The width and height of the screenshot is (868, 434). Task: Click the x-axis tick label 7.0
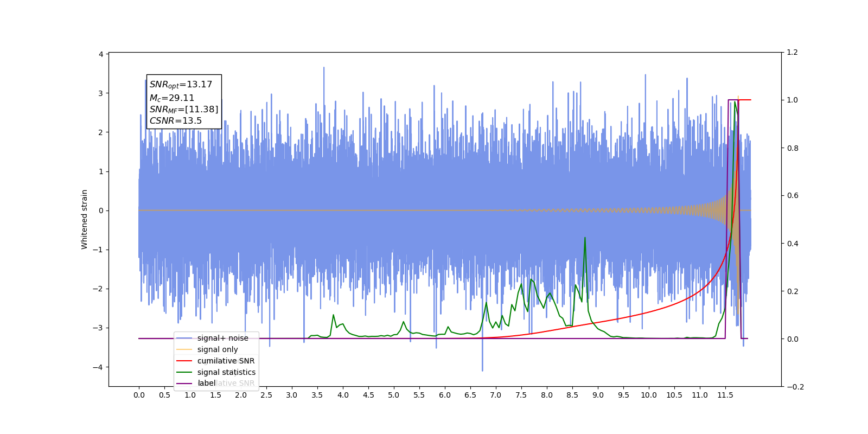(496, 395)
